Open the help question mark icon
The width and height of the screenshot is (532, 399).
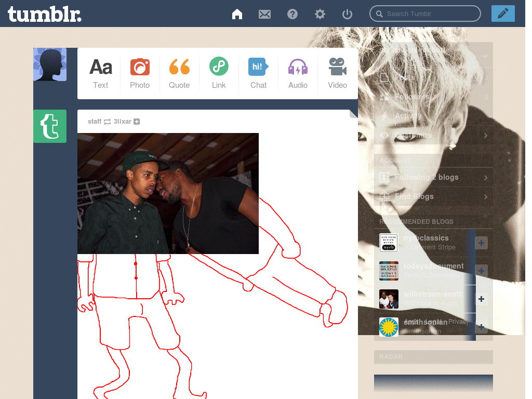(x=292, y=14)
